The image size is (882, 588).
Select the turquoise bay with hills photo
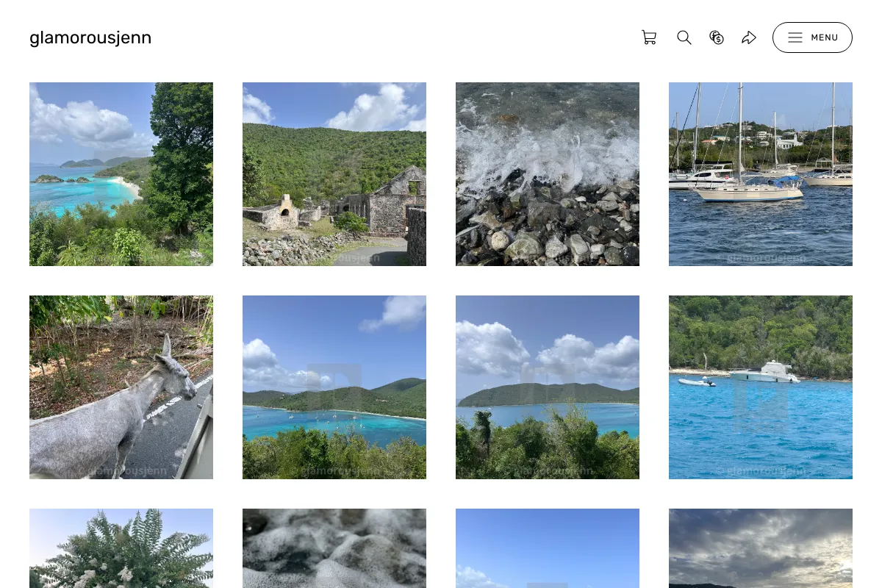point(334,387)
